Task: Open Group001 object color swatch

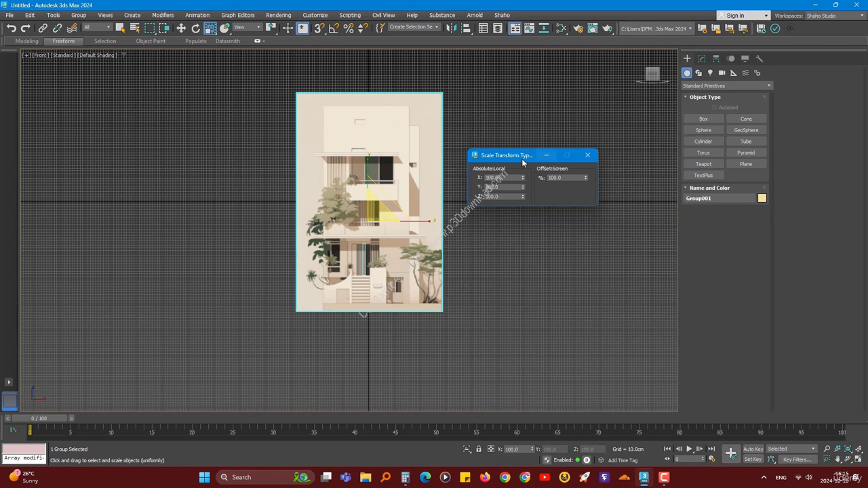Action: point(762,198)
